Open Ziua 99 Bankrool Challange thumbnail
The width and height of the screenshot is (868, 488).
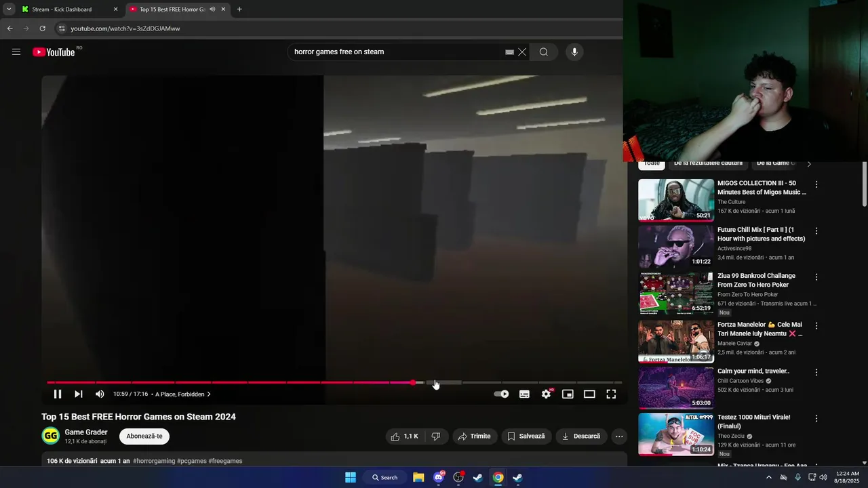click(x=676, y=293)
